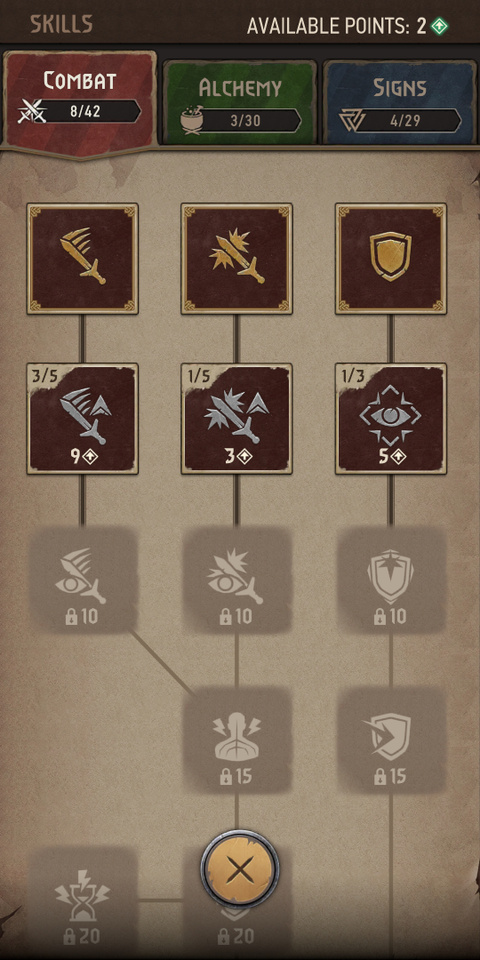Select the strong attack burst sword skill
The image size is (480, 960).
[x=236, y=258]
